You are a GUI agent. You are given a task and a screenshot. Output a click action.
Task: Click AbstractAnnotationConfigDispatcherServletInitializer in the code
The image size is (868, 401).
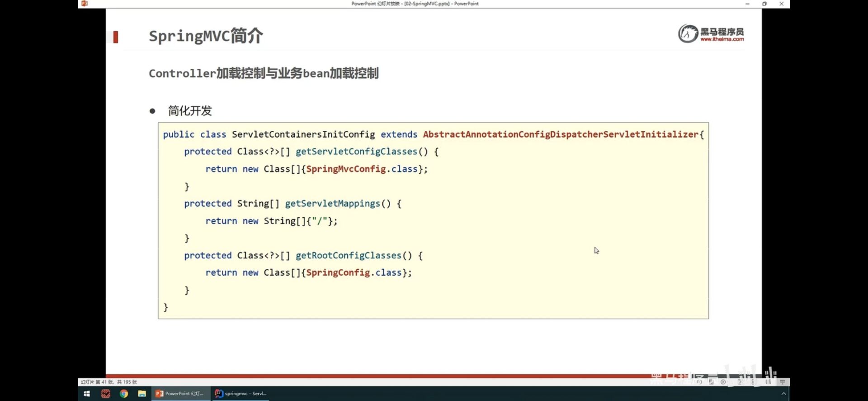pyautogui.click(x=561, y=134)
